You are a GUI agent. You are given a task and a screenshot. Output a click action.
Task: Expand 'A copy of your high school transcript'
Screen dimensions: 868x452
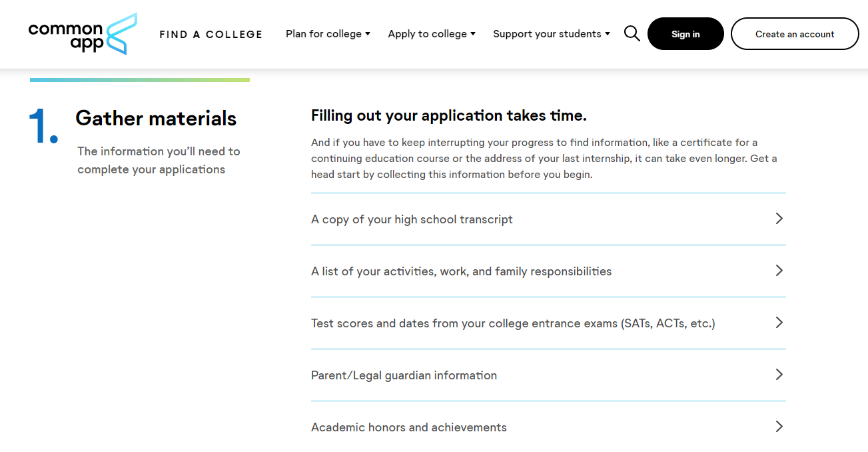tap(548, 219)
